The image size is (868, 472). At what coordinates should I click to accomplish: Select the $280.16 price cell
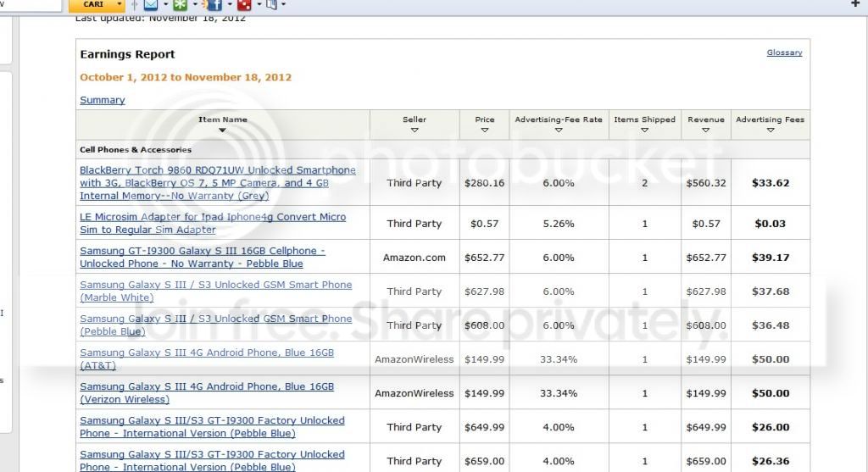tap(484, 183)
